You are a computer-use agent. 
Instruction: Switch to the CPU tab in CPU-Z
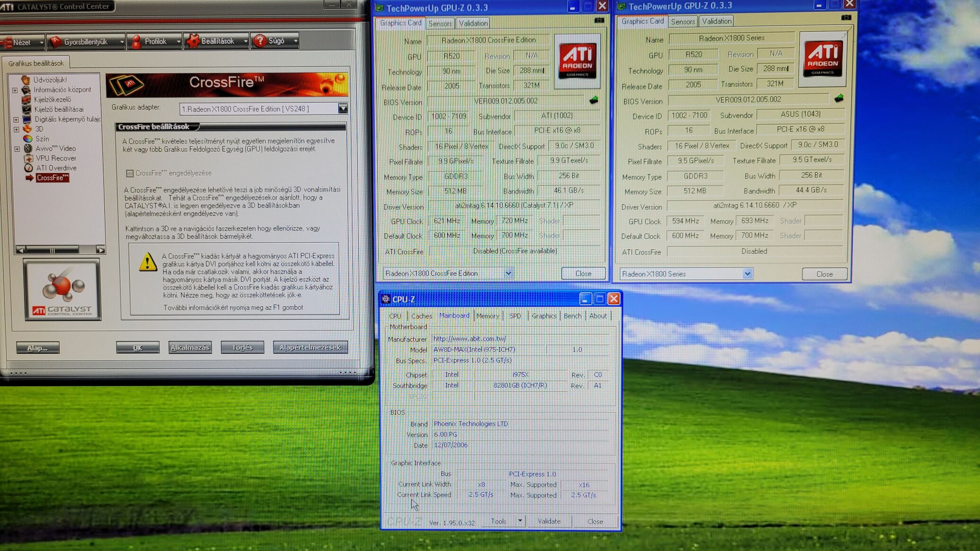coord(395,316)
